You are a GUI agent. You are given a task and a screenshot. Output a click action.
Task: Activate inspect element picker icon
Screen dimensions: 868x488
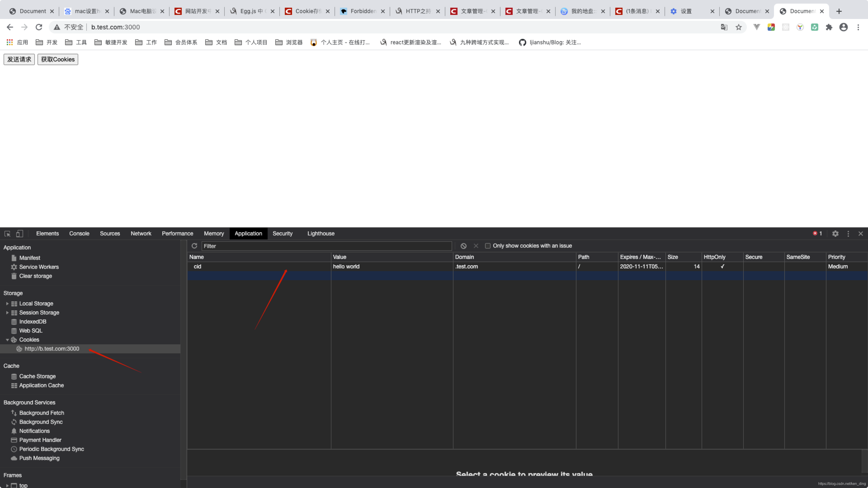coord(7,233)
